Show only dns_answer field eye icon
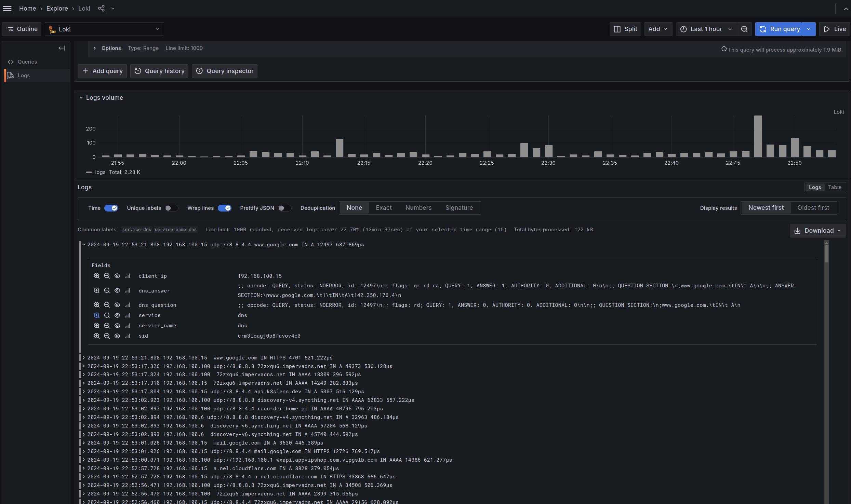This screenshot has height=504, width=851. click(x=117, y=291)
